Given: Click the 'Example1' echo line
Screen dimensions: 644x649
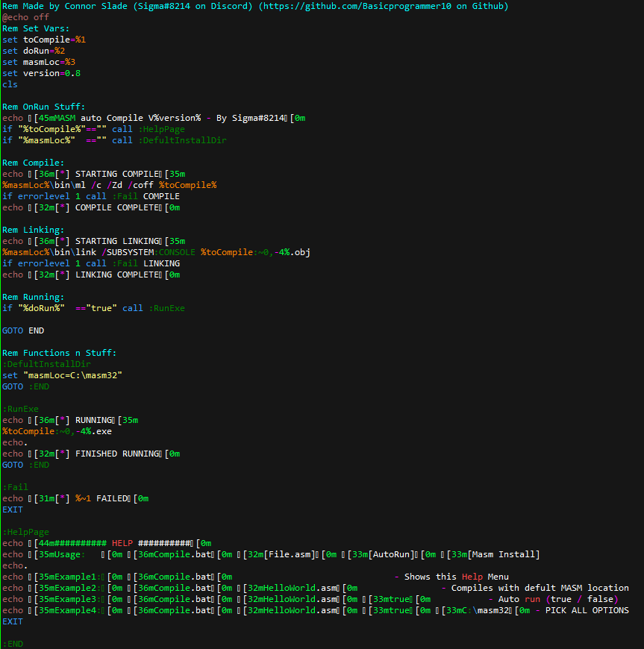Looking at the screenshot, I should (x=255, y=576).
